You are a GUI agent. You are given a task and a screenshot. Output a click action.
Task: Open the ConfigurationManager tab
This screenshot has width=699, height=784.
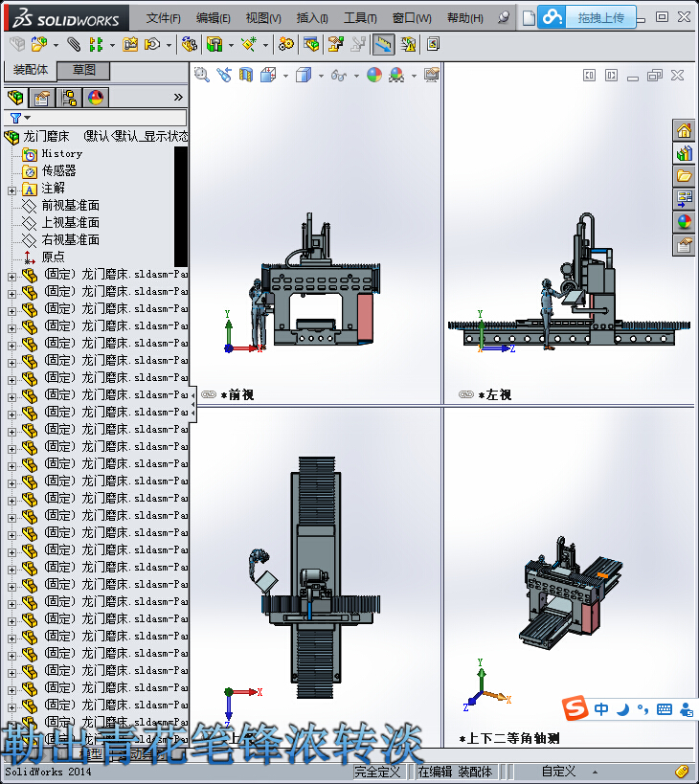point(69,97)
